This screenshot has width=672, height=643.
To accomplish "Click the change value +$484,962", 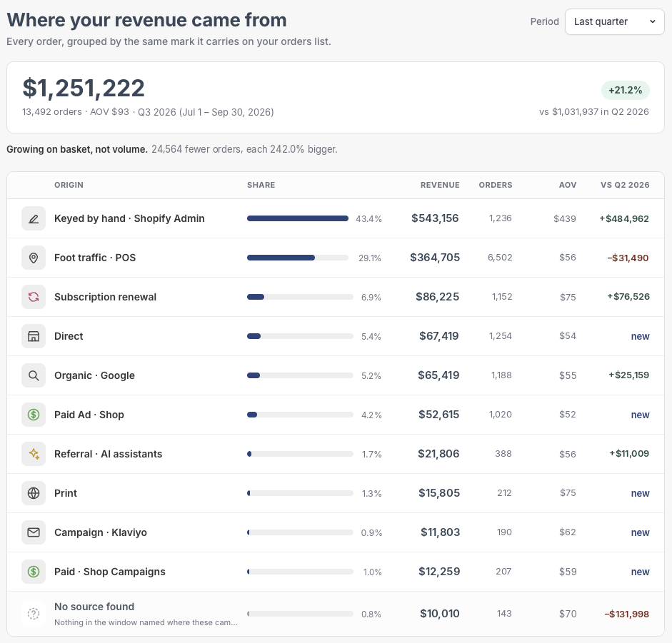I will click(x=624, y=219).
